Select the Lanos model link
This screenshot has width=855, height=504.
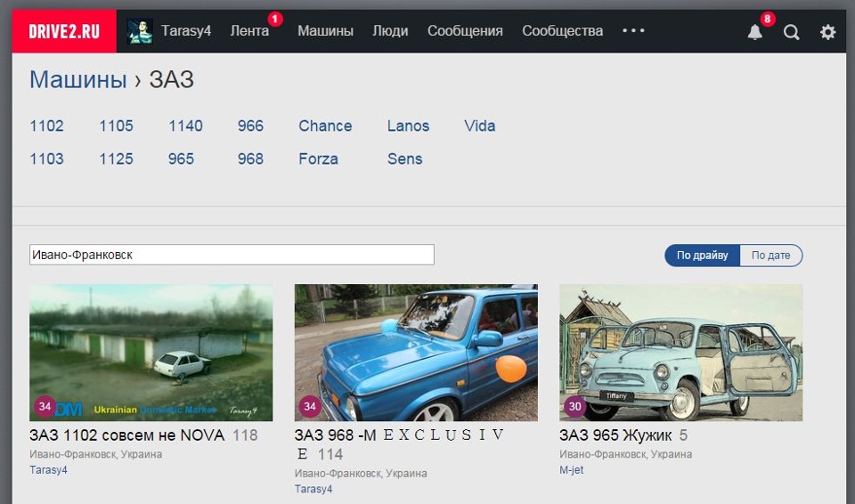click(409, 126)
